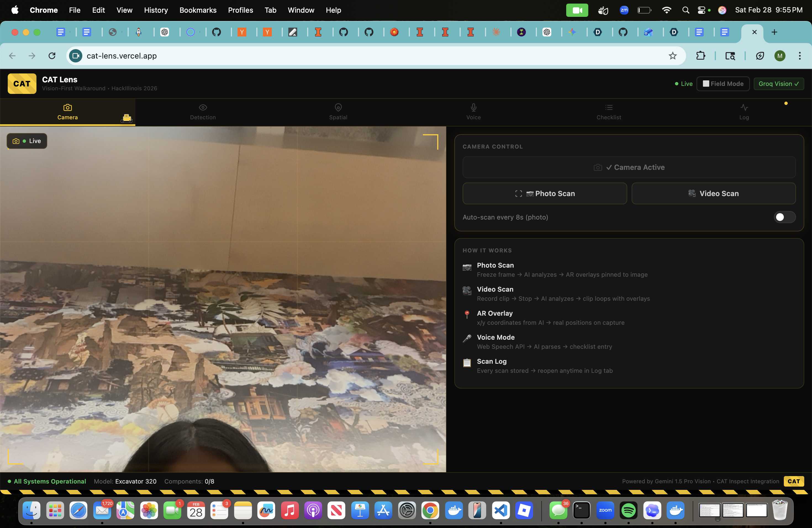
Task: Click the Photo Scan button
Action: tap(545, 193)
